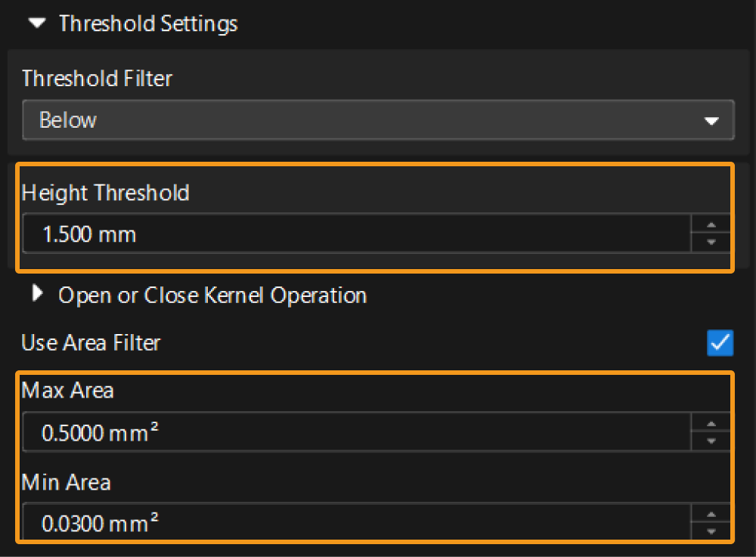Click the Height Threshold value field

tap(355, 234)
